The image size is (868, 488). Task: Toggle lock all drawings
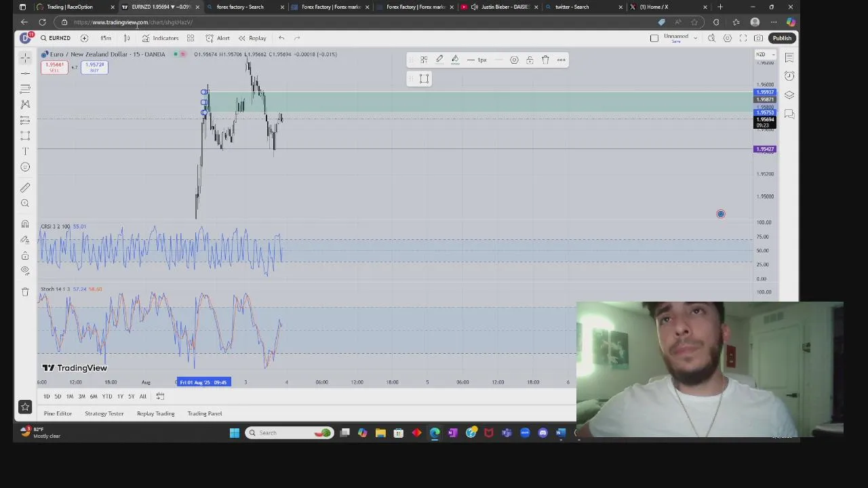click(x=25, y=256)
